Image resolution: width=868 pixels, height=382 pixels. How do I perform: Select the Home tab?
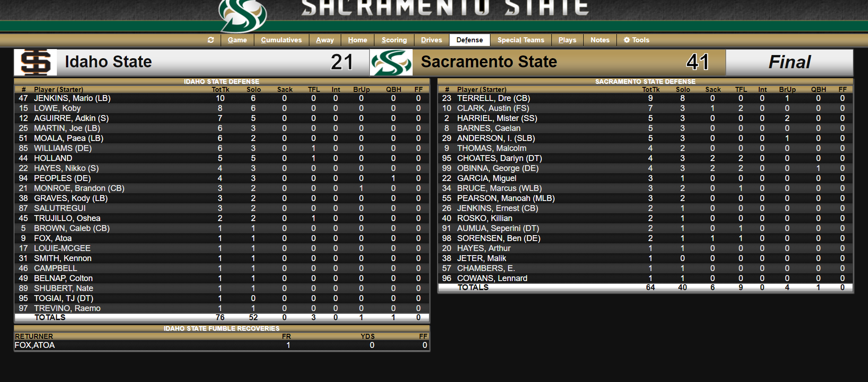(x=357, y=40)
